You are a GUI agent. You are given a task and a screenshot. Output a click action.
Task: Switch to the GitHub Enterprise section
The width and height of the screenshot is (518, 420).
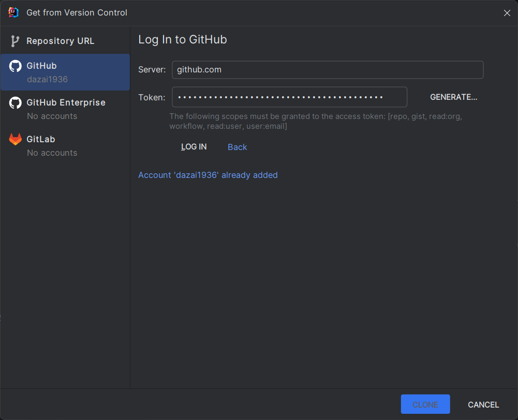[x=65, y=109]
